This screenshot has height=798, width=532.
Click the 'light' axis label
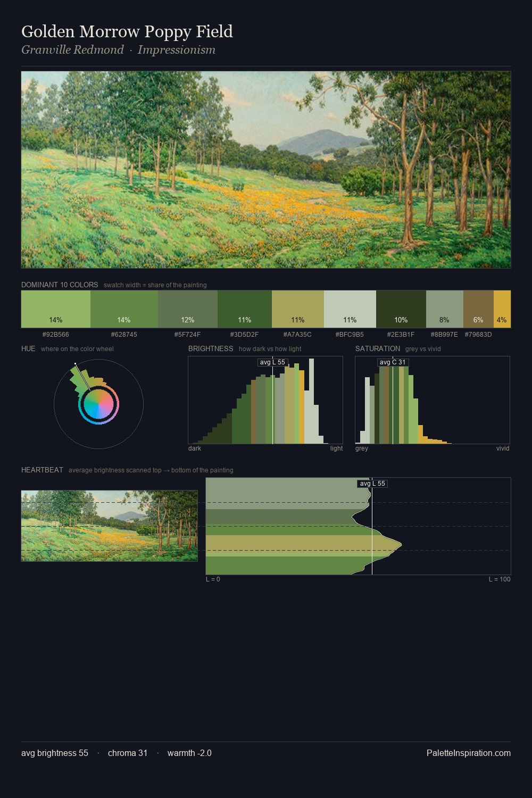click(336, 448)
